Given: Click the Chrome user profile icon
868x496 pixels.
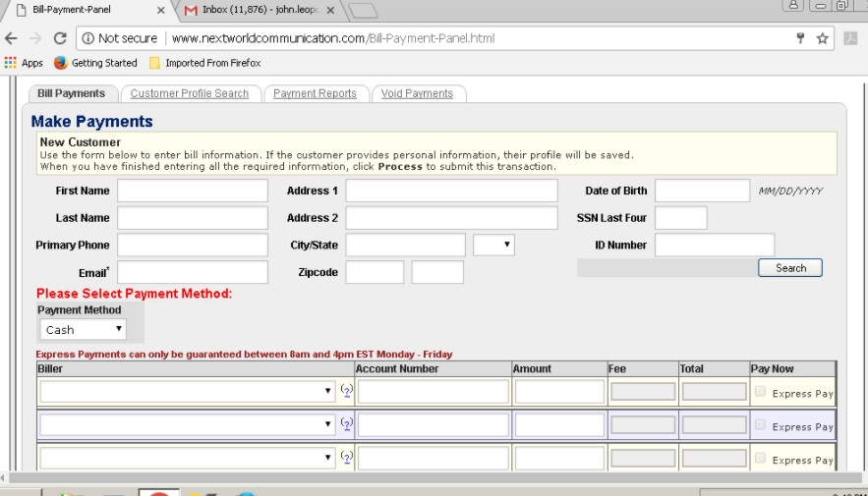Looking at the screenshot, I should click(792, 5).
